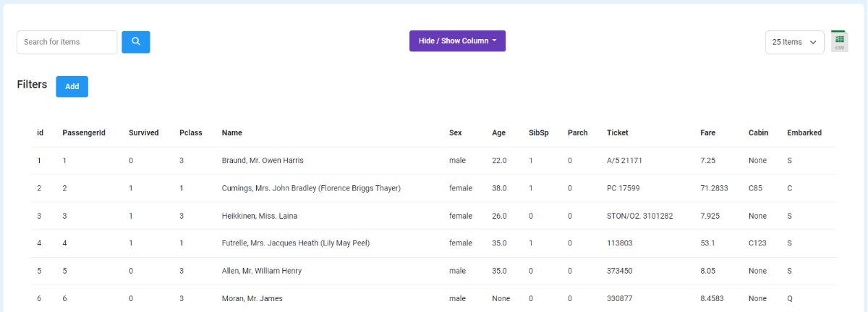Sort by the Sex column header

(x=455, y=132)
